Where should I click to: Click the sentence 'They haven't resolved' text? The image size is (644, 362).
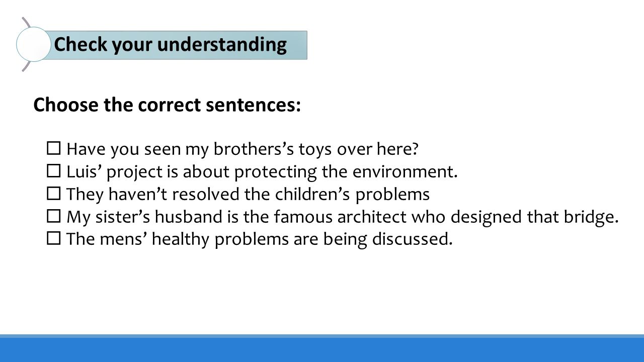[x=248, y=195]
